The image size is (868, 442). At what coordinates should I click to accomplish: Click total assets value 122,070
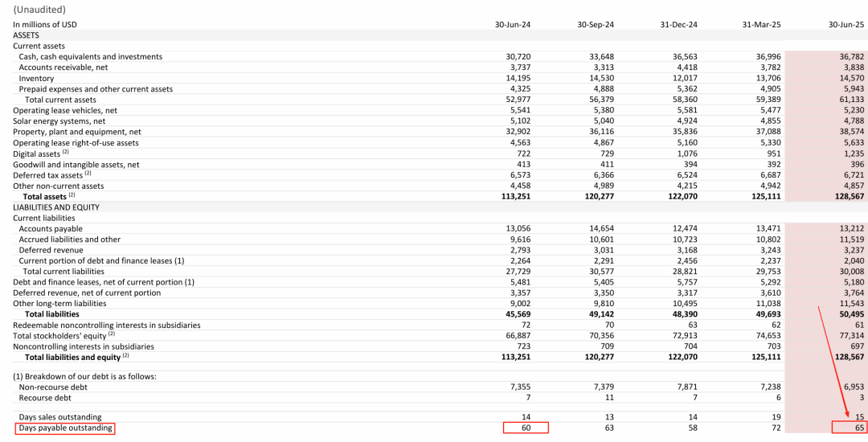[683, 196]
